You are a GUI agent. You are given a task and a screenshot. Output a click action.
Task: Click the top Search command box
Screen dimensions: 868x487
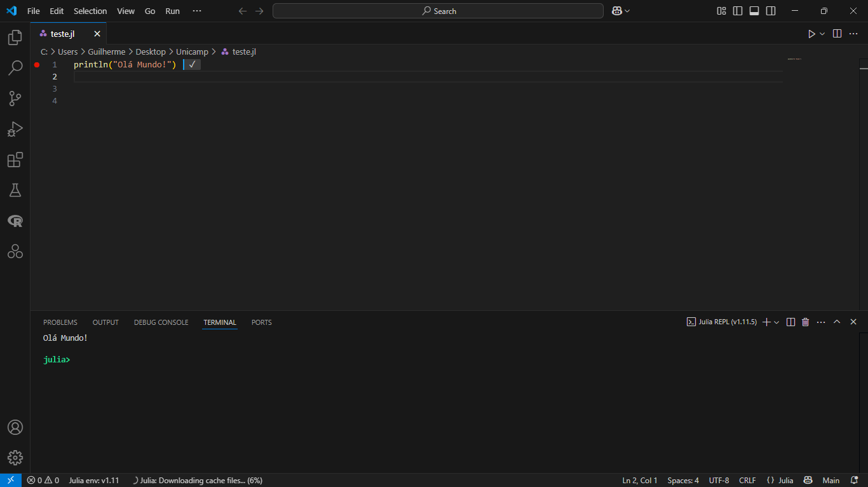click(x=438, y=11)
